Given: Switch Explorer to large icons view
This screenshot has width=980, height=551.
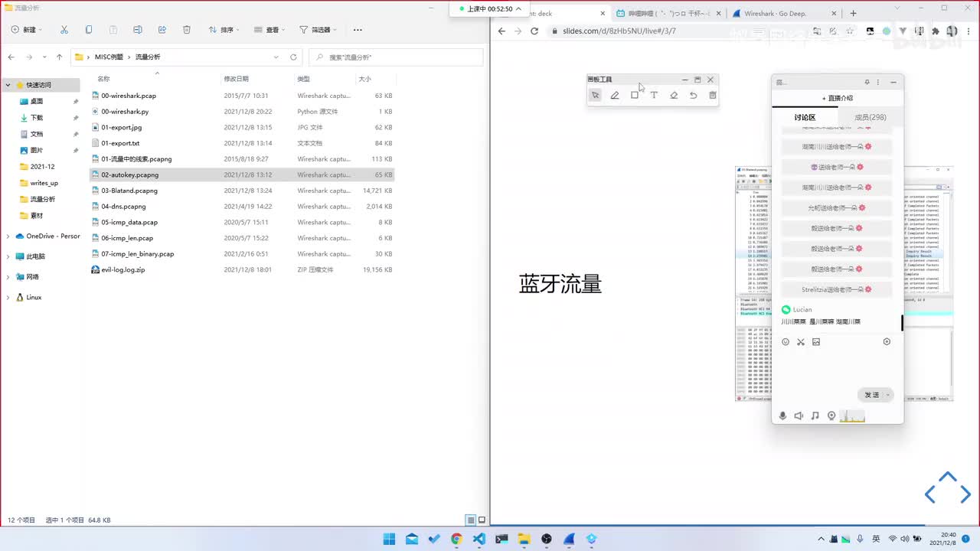Looking at the screenshot, I should (482, 520).
